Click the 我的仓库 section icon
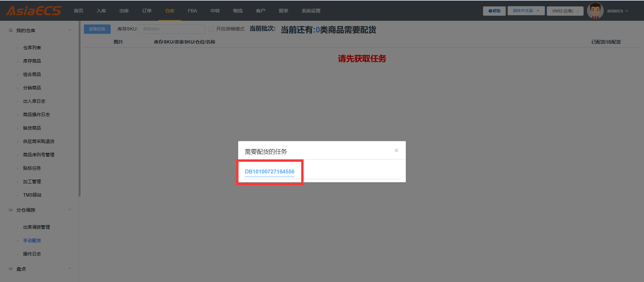Image resolution: width=644 pixels, height=282 pixels. pos(11,30)
